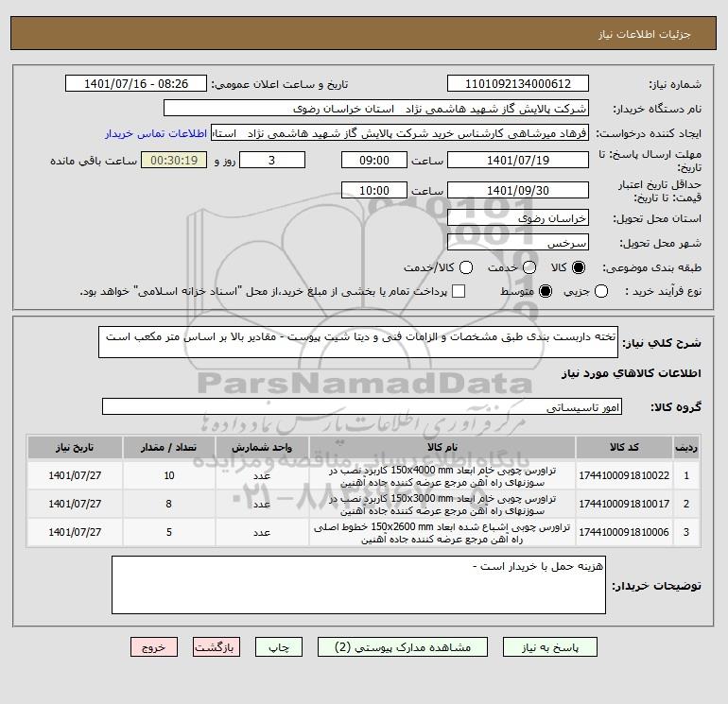Image resolution: width=728 pixels, height=704 pixels.
Task: Click the announcement date field 1401/07/16 - 08:26
Action: tap(135, 83)
